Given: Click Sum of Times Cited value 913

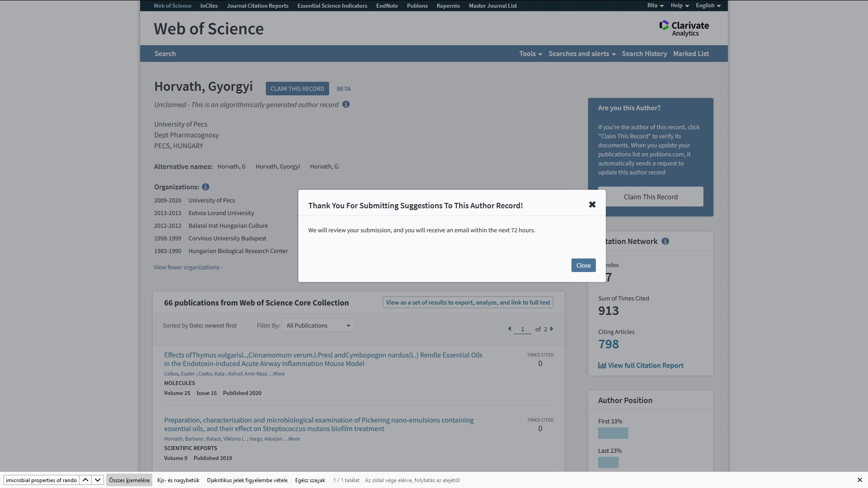Looking at the screenshot, I should (x=609, y=310).
